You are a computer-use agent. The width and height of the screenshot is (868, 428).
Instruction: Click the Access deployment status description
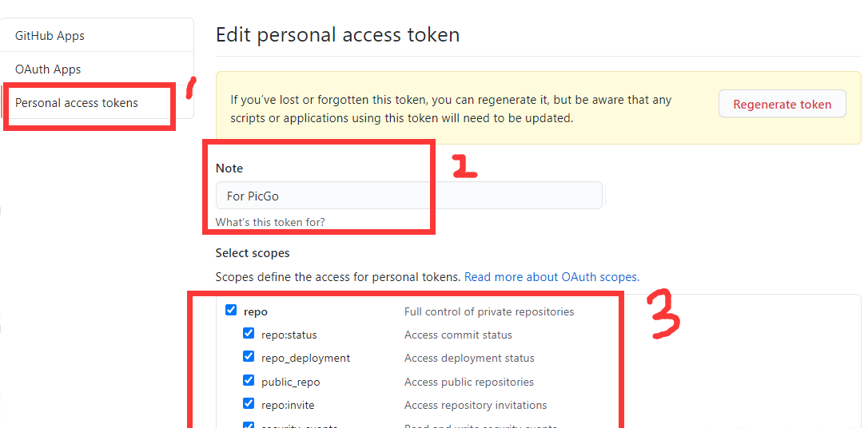pyautogui.click(x=469, y=358)
